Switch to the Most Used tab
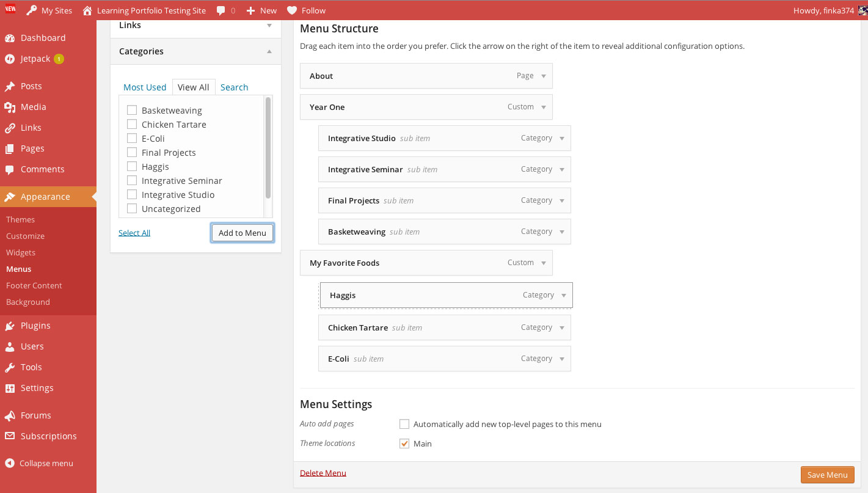 coord(145,87)
